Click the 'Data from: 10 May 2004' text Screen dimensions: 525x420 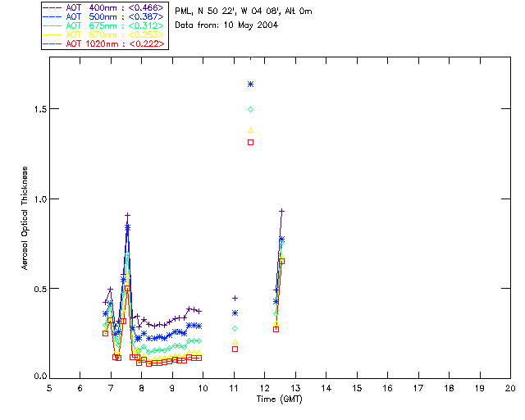226,25
